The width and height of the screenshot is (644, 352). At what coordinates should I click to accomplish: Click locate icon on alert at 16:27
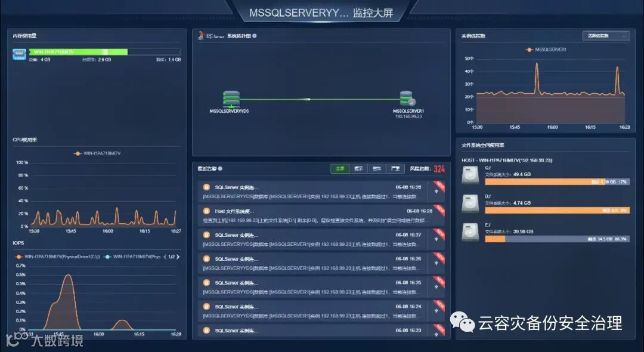point(436,239)
